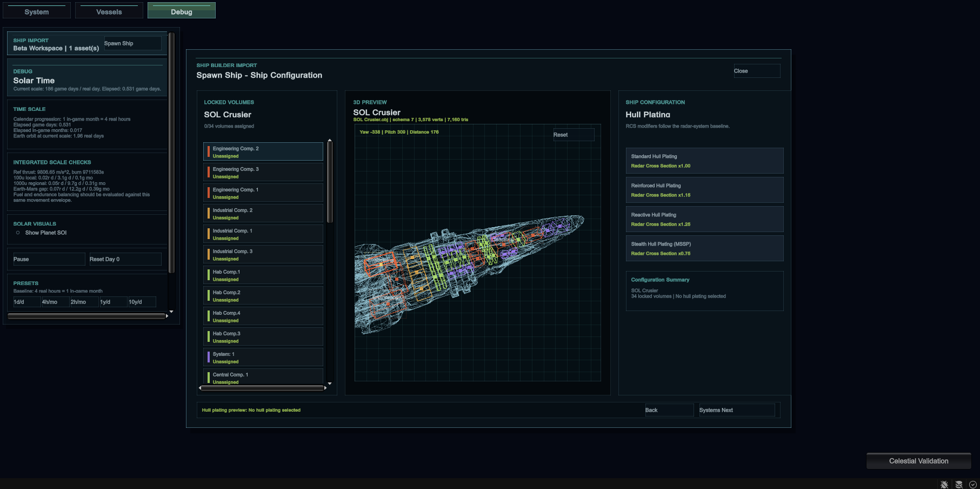Select Central Comp. 1 volume
Viewport: 980px width, 489px height.
click(x=263, y=377)
